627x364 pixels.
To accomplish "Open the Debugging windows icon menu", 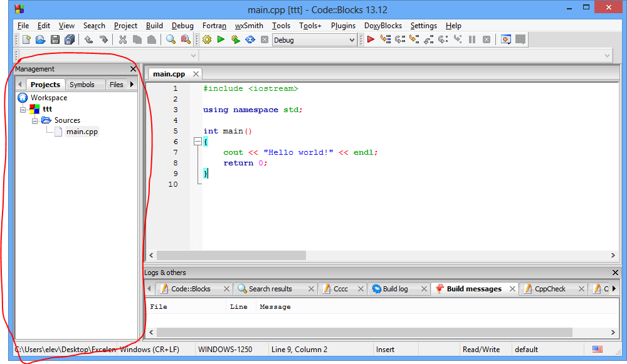I will tap(506, 39).
